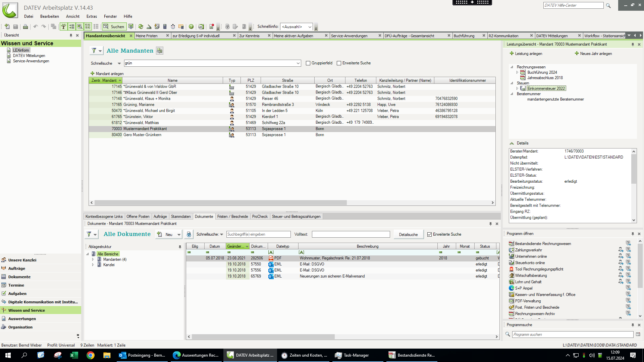Click the calculator icon in toolbar
644x362 pixels.
pyautogui.click(x=165, y=27)
